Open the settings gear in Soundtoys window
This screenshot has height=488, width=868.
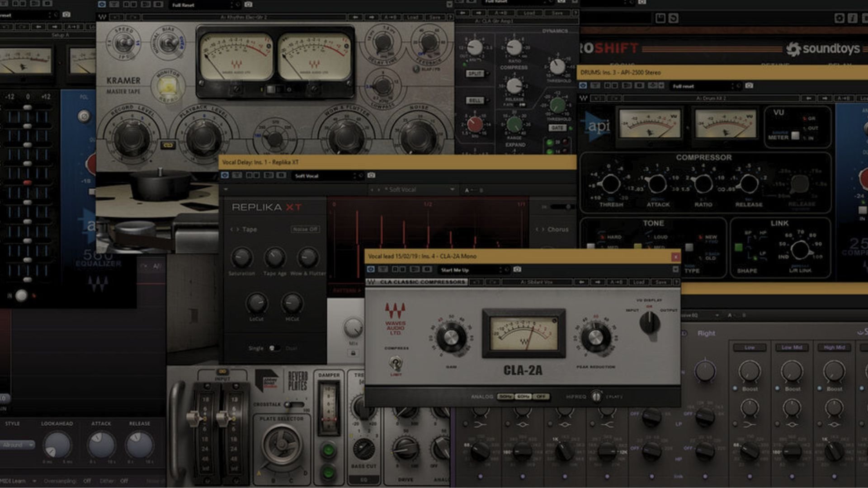point(839,18)
